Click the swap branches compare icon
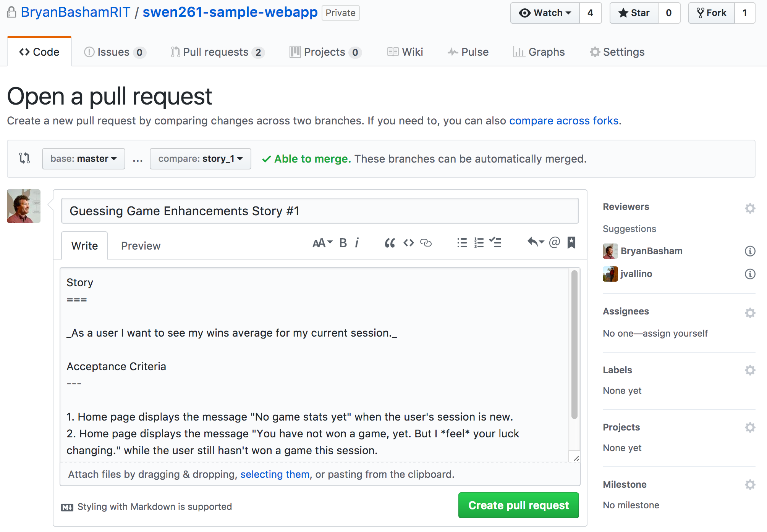Image resolution: width=767 pixels, height=532 pixels. point(24,158)
